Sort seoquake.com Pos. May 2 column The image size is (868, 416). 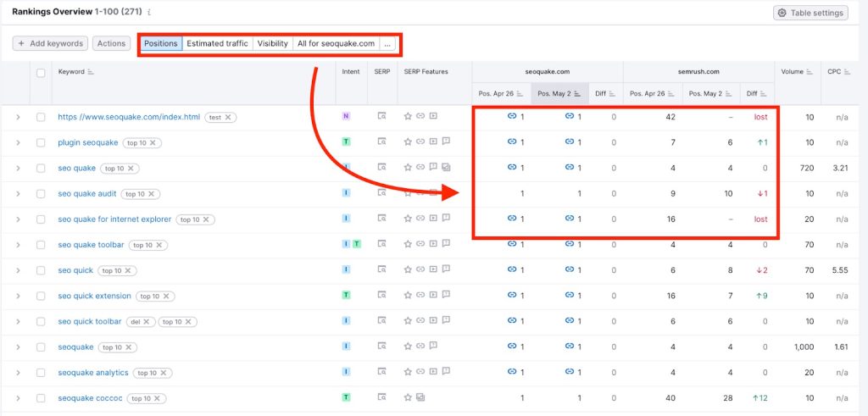[x=578, y=94]
